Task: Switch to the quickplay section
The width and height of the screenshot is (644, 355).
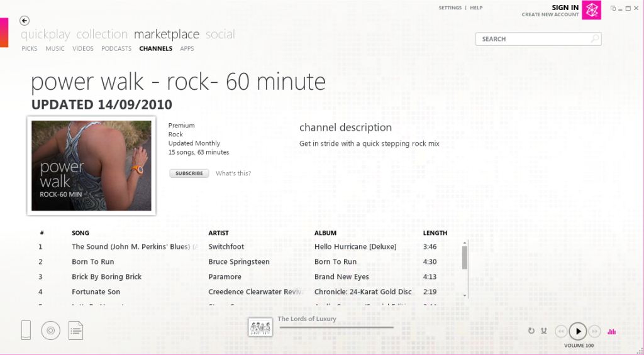Action: click(45, 35)
